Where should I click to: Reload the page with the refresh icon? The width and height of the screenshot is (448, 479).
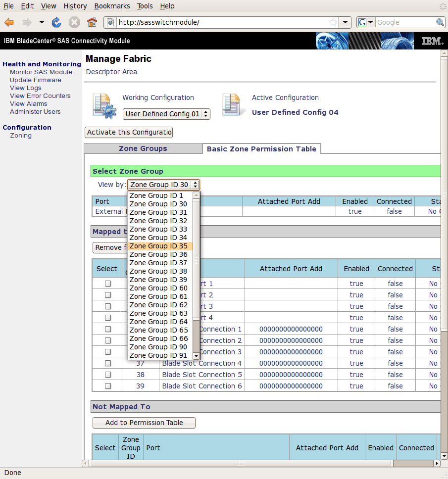point(56,22)
